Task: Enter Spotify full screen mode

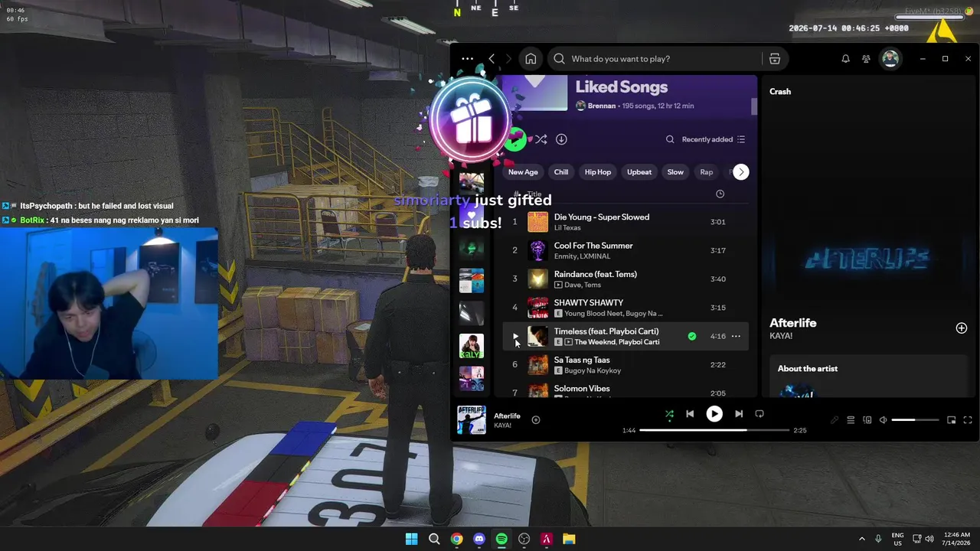Action: pos(968,420)
